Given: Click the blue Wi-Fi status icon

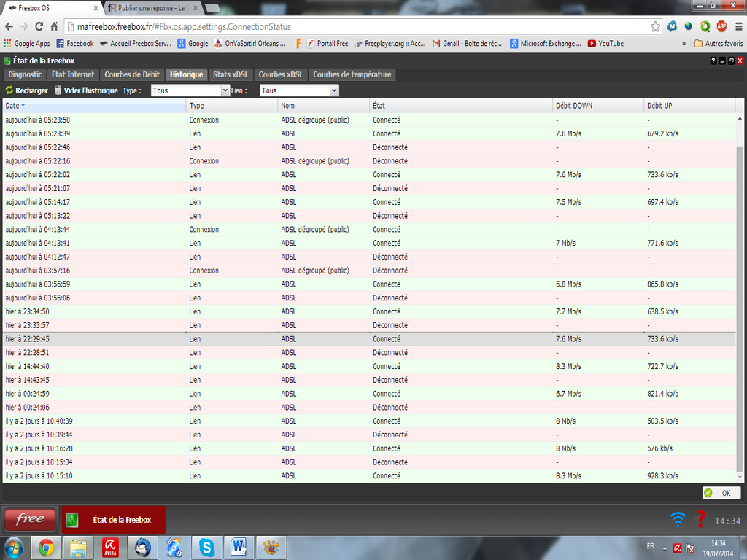Looking at the screenshot, I should pos(678,519).
